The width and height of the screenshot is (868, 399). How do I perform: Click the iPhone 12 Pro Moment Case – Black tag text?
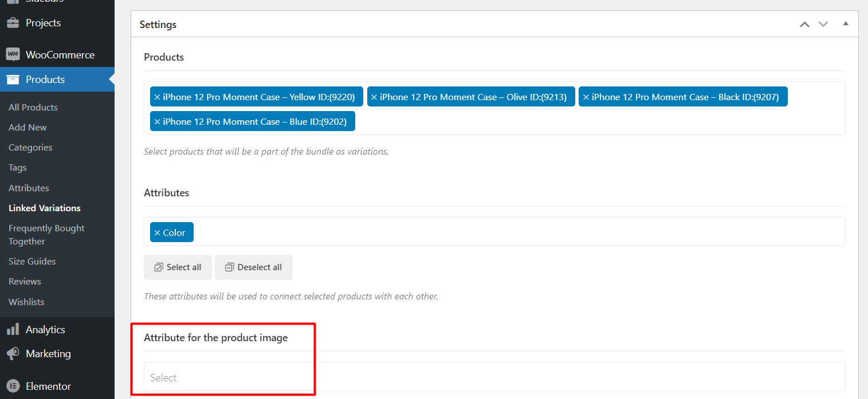685,97
